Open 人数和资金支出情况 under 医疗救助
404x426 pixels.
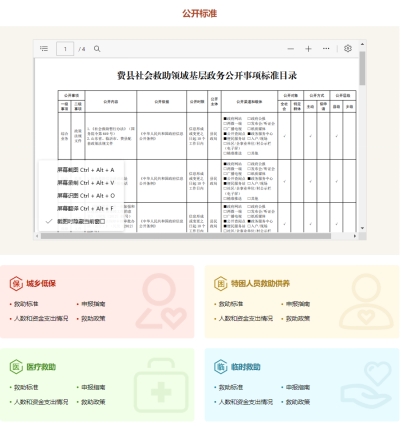point(41,402)
